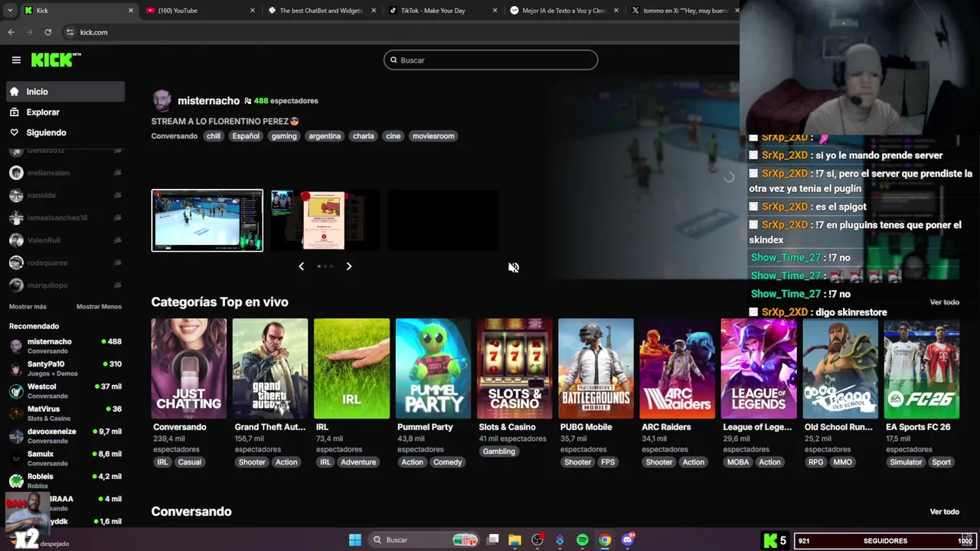
Task: Go to next featured stream arrow
Action: coord(348,266)
